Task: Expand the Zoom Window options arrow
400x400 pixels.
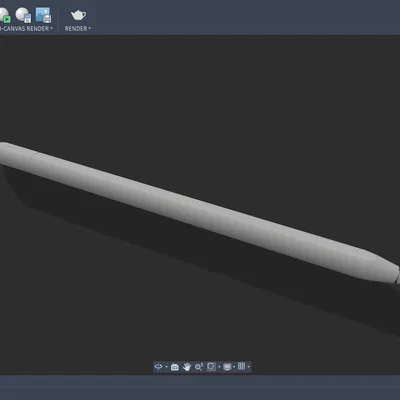Action: [219, 367]
